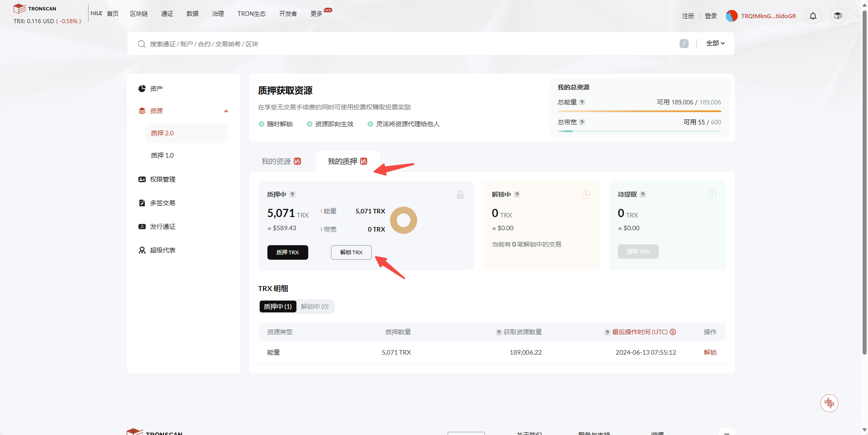The width and height of the screenshot is (868, 435).
Task: Open the 治理 menu
Action: pos(218,14)
